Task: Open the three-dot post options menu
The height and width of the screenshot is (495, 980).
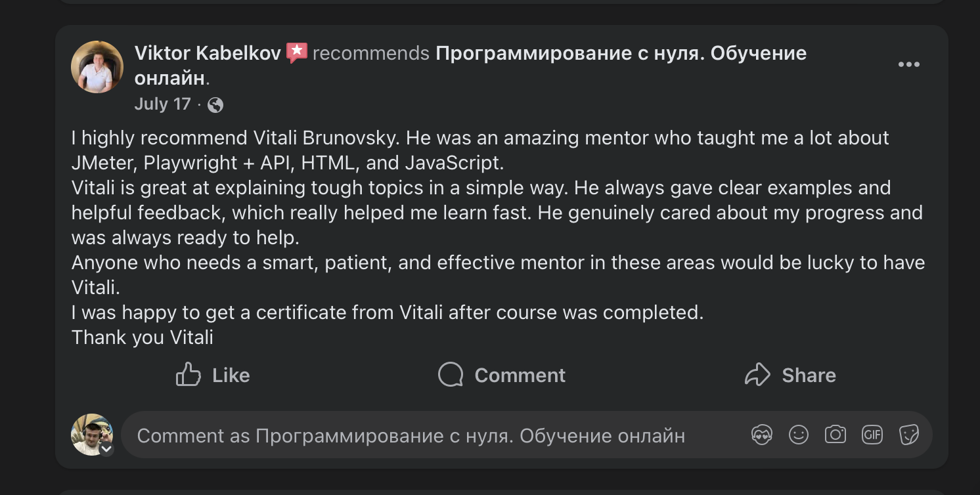Action: tap(908, 64)
